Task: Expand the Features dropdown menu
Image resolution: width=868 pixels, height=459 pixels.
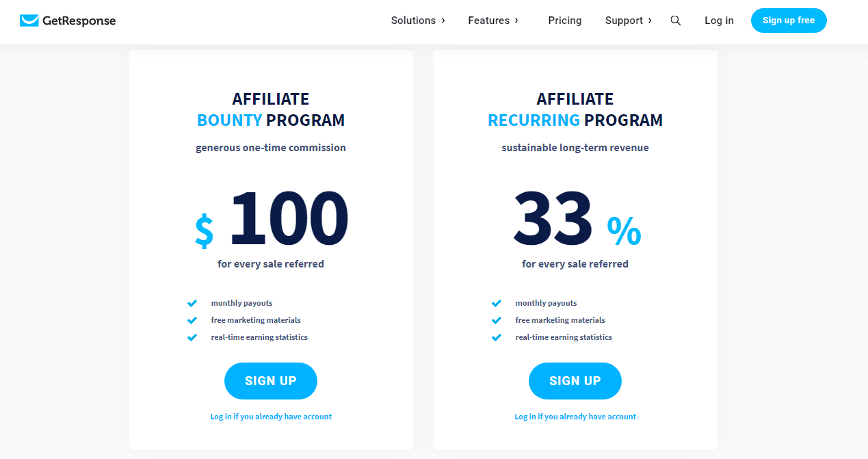Action: [x=493, y=21]
